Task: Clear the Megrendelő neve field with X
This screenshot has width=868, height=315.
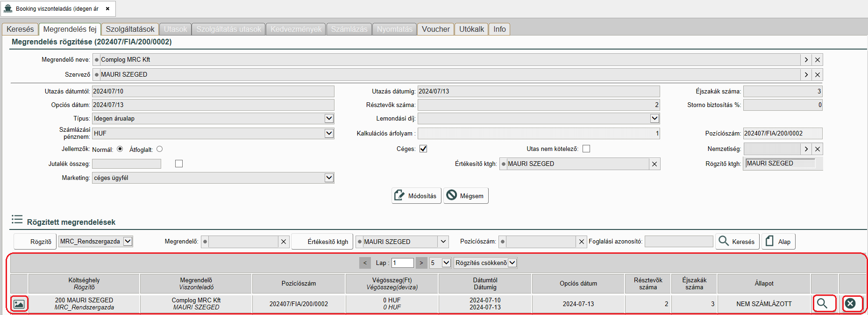Action: (817, 60)
